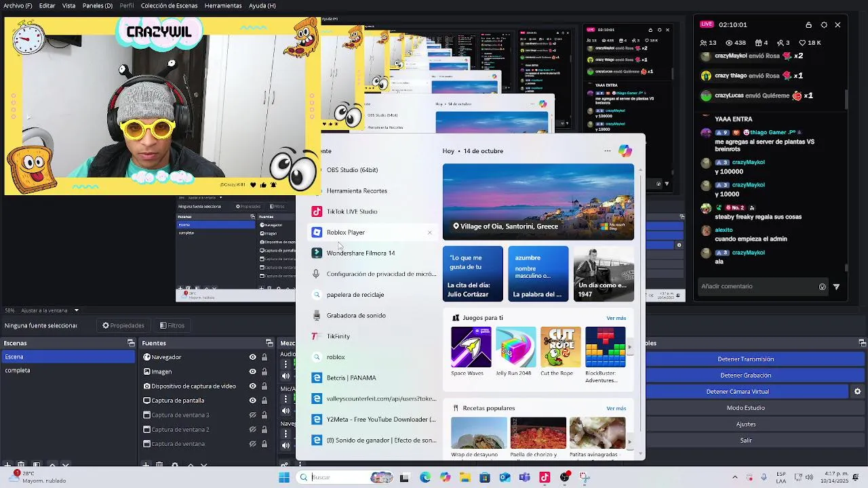868x488 pixels.
Task: Enable Modo Estudio
Action: [746, 408]
